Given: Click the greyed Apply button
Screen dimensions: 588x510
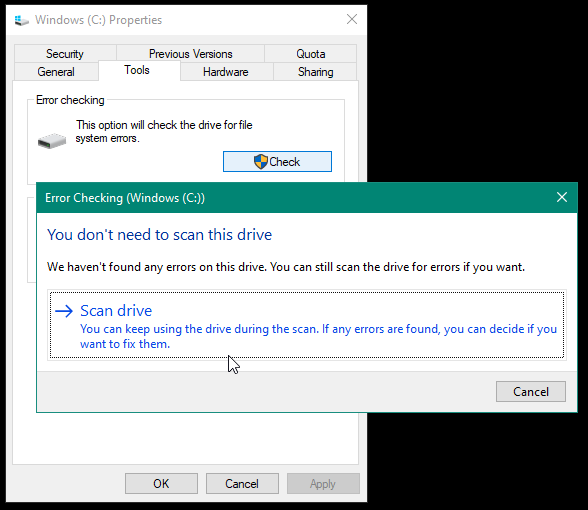Looking at the screenshot, I should (323, 483).
